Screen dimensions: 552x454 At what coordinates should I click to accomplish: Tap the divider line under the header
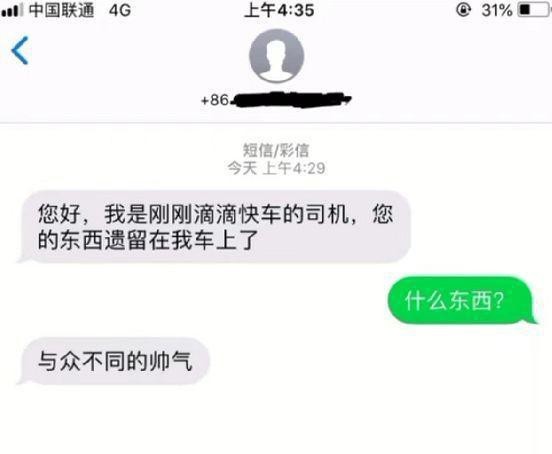pos(276,123)
